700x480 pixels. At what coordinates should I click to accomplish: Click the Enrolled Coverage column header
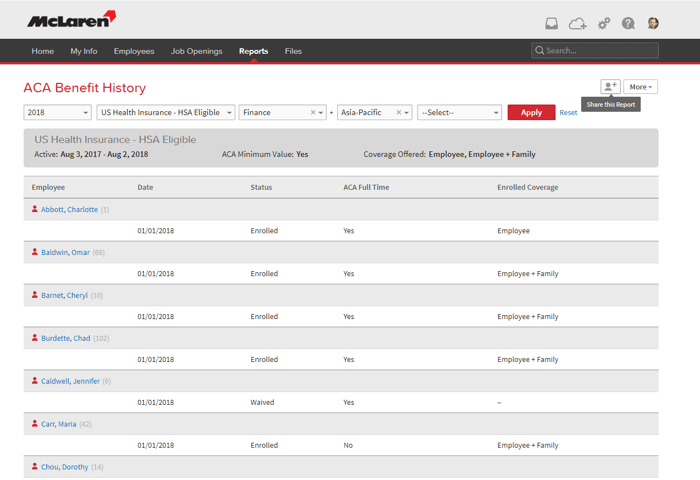[x=528, y=187]
